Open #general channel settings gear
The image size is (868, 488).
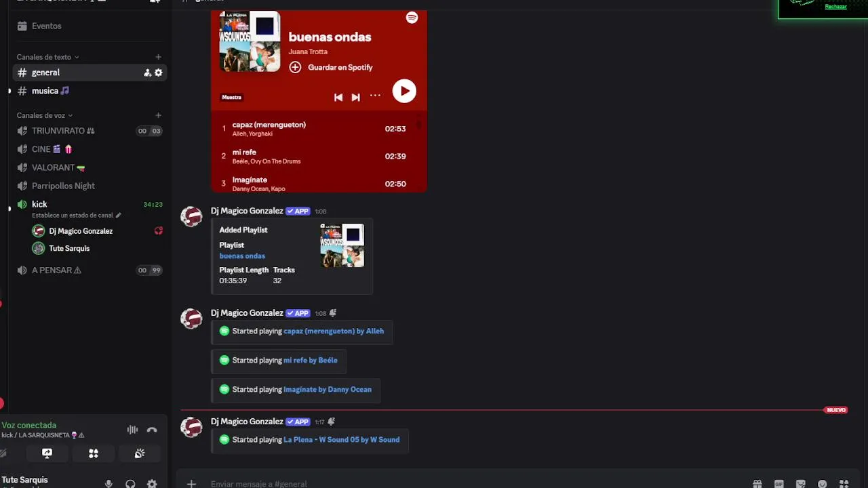(x=159, y=73)
